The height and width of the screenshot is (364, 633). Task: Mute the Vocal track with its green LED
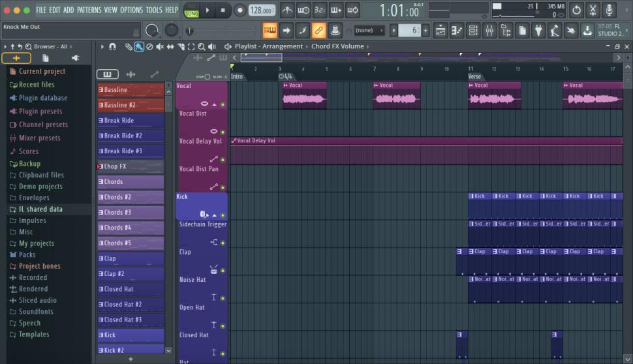point(223,104)
